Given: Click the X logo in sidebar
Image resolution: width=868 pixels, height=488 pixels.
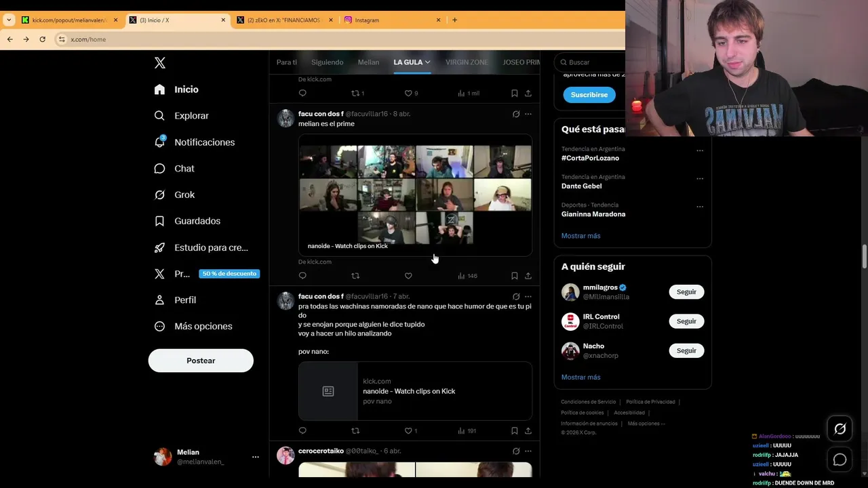Looking at the screenshot, I should click(x=160, y=63).
